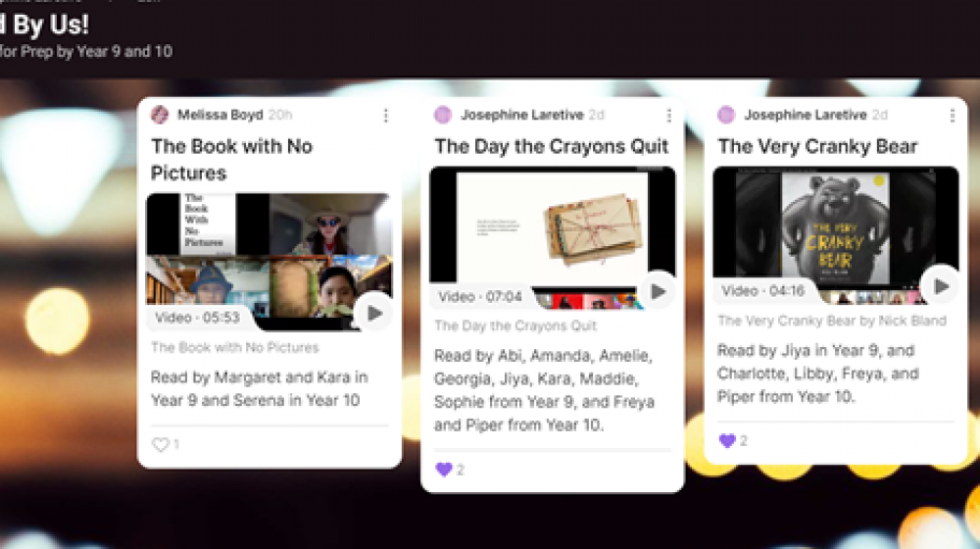Click The Very Cranky Bear post title
This screenshot has width=980, height=549.
(817, 146)
